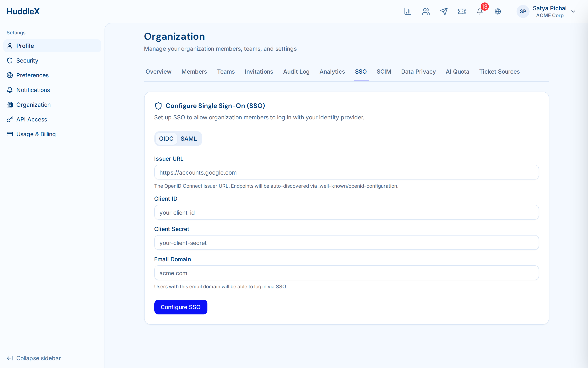
Task: Open Preferences in the sidebar
Action: tap(52, 75)
